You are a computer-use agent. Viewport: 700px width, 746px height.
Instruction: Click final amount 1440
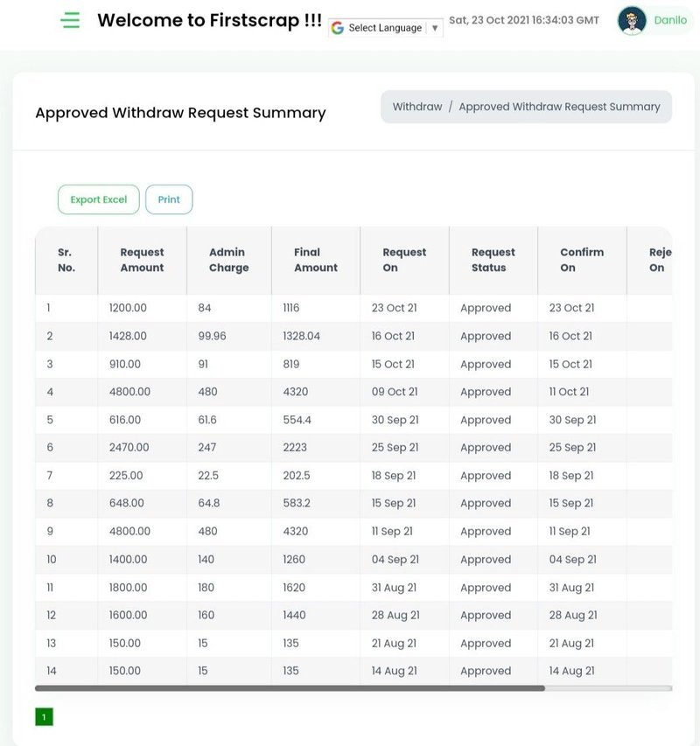click(x=294, y=615)
